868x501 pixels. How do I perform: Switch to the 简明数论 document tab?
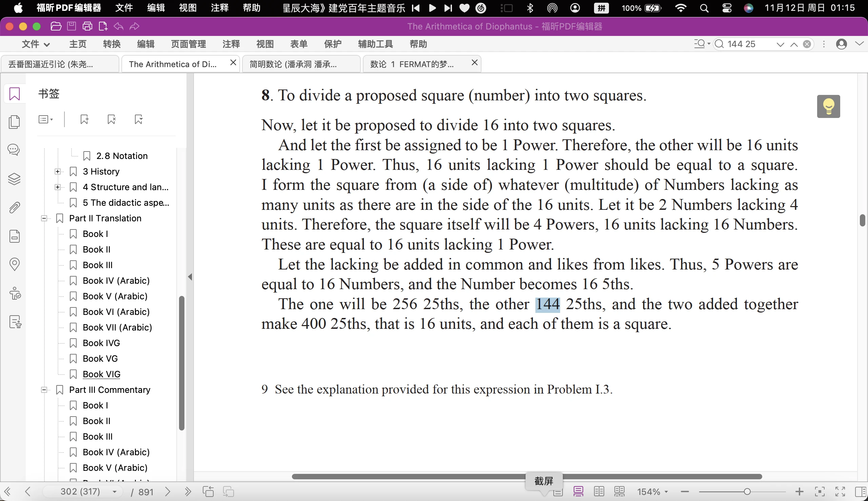coord(301,64)
